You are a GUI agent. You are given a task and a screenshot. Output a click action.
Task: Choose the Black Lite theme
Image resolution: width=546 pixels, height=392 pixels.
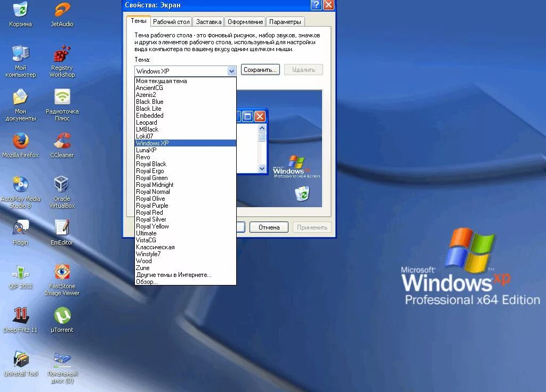coord(185,109)
